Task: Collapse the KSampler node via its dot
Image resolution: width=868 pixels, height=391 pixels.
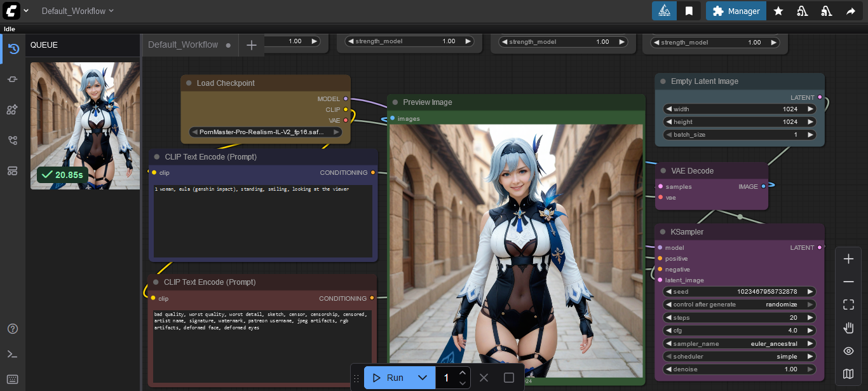Action: click(x=662, y=232)
